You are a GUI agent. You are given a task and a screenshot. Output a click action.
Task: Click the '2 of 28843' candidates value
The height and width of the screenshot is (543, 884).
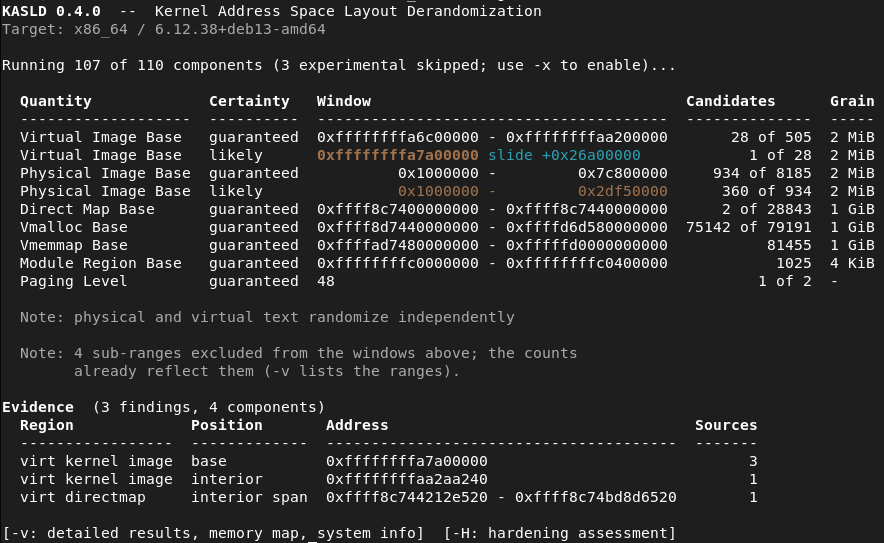click(x=767, y=209)
